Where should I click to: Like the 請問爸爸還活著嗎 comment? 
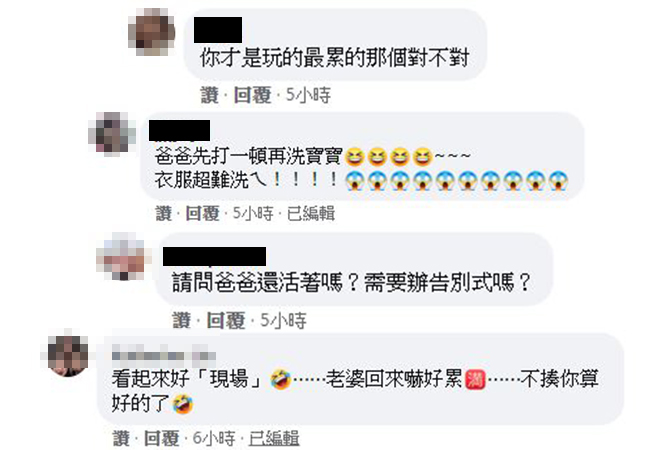click(x=181, y=320)
